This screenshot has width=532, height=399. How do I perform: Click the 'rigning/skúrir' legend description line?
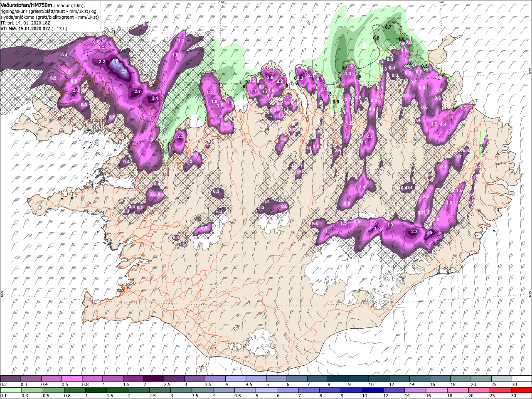click(49, 11)
